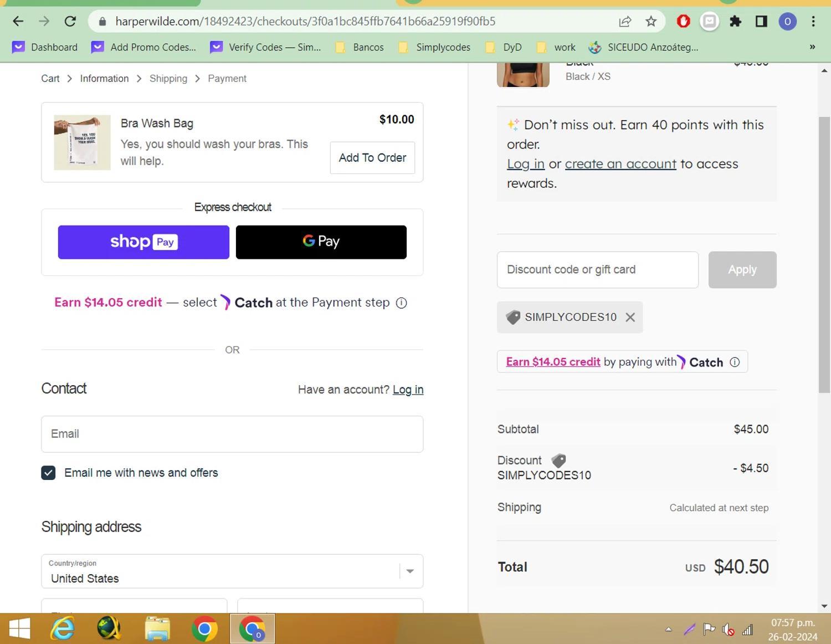Click the SIMPLYCODES10 tag icon chip
Screen dimensions: 831x644
point(513,318)
